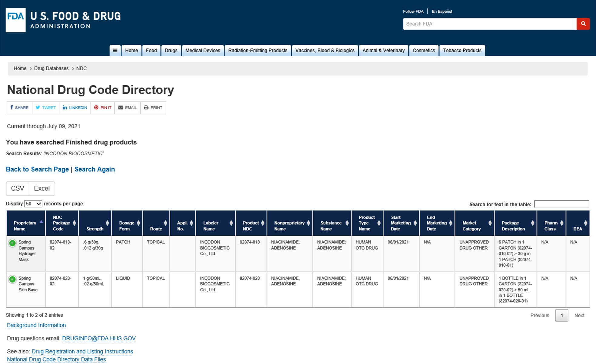Click Follow FDA link

413,11
